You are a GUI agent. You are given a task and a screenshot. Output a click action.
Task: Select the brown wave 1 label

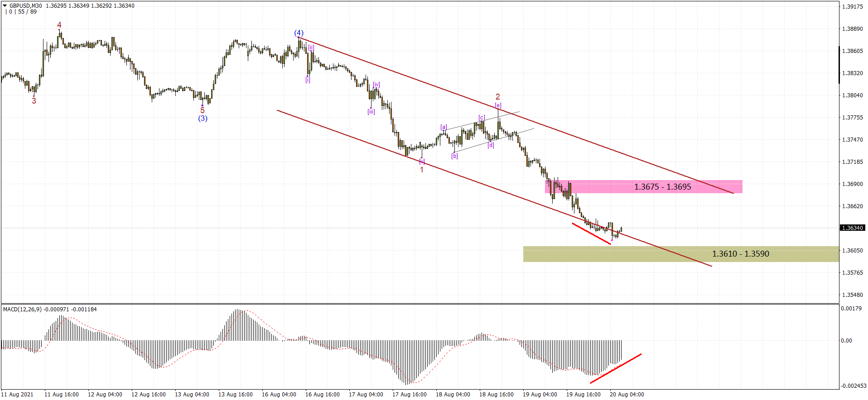click(422, 170)
